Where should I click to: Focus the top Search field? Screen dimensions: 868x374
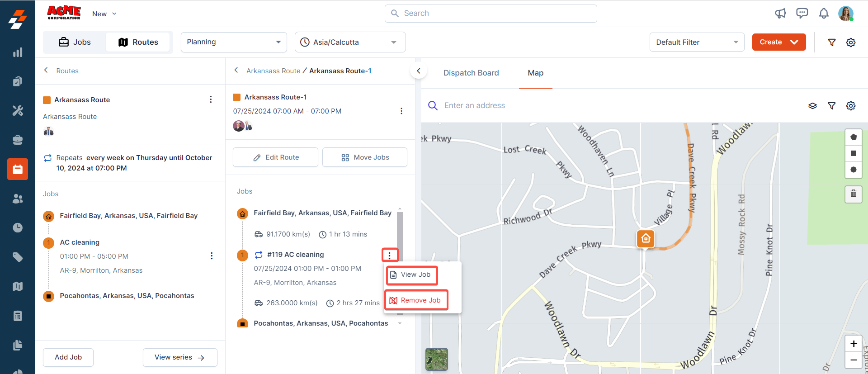(491, 14)
